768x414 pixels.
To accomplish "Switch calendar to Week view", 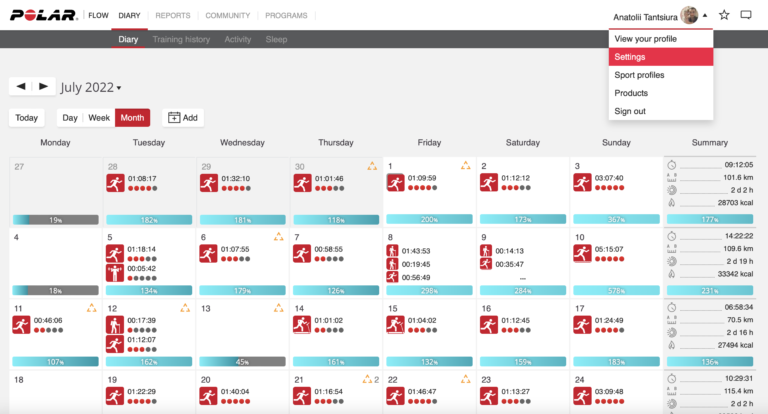I will pyautogui.click(x=99, y=117).
